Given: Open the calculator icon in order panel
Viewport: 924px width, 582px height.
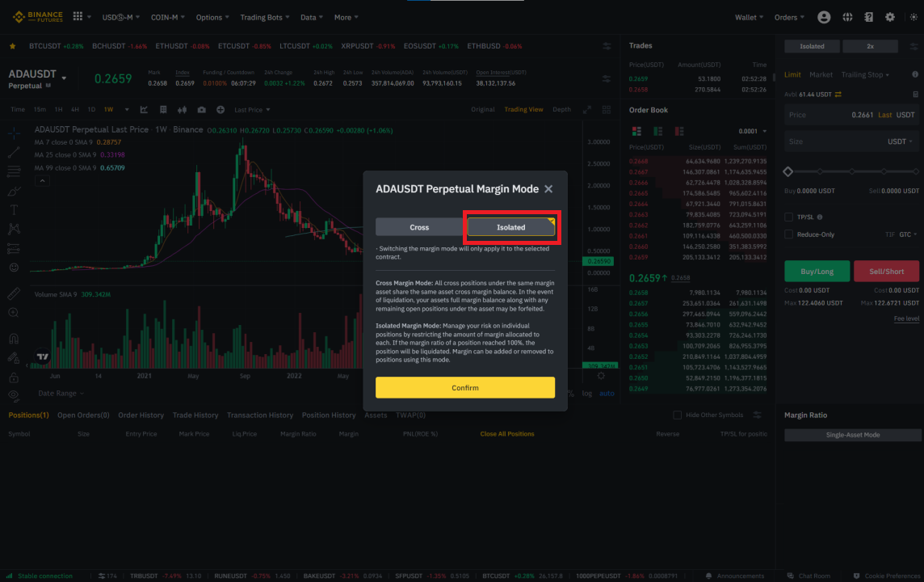Looking at the screenshot, I should 915,95.
